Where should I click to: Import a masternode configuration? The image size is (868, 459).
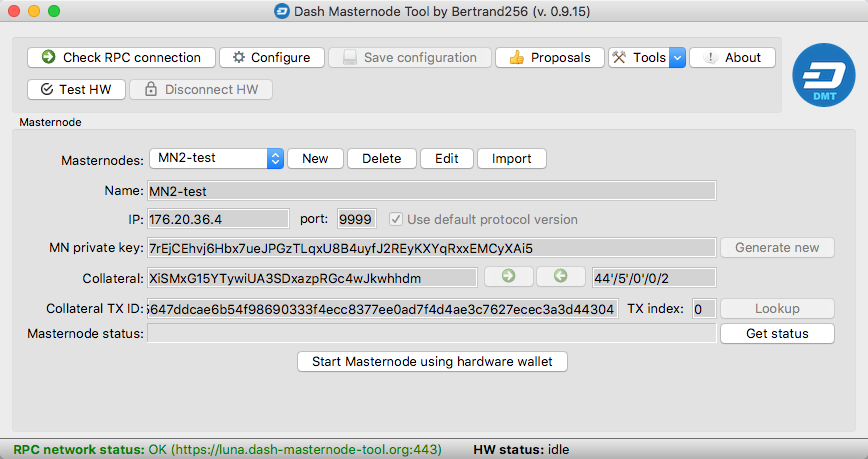[x=512, y=158]
